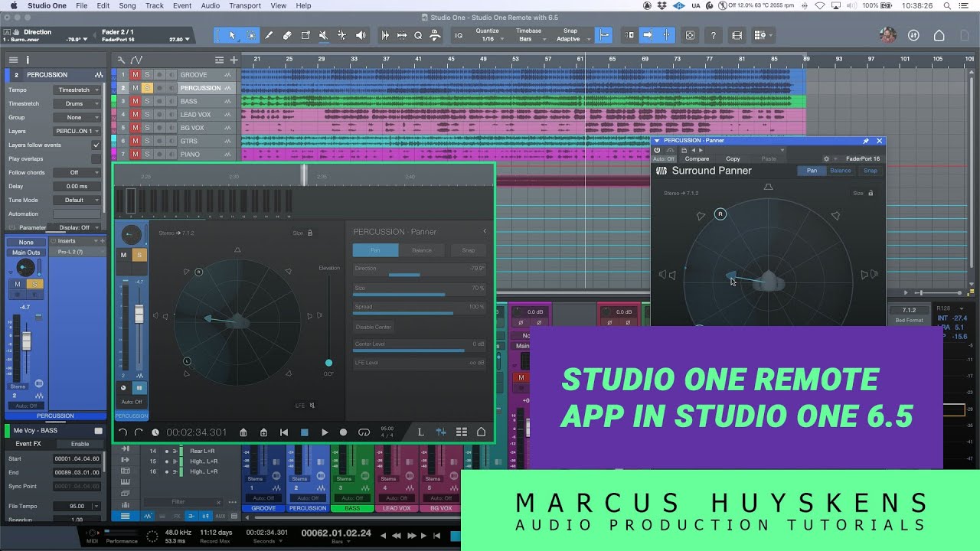Select Pan tab in Remote app panner

click(x=375, y=250)
